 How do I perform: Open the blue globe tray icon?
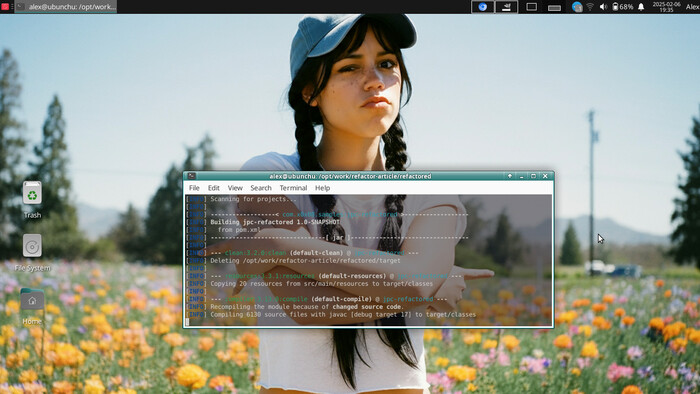point(577,7)
